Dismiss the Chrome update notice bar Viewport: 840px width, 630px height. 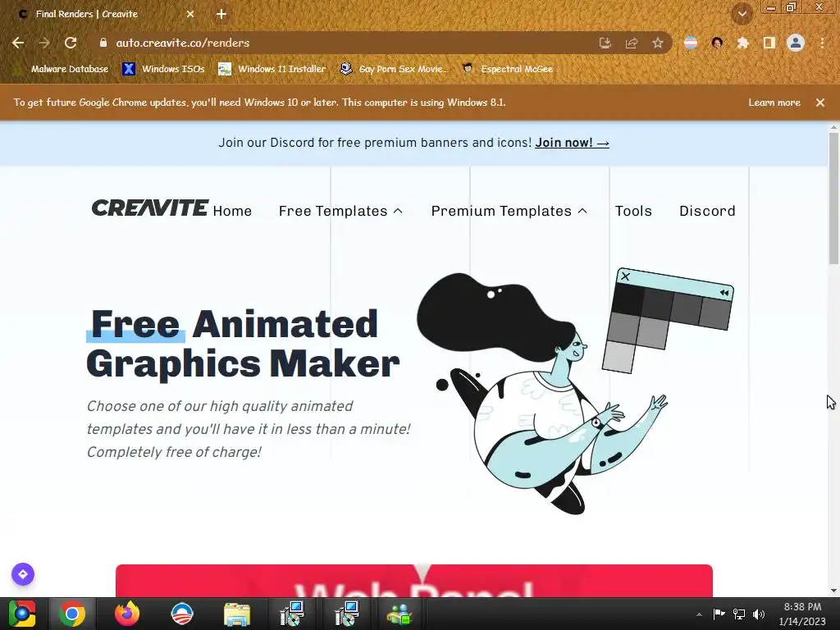[820, 103]
